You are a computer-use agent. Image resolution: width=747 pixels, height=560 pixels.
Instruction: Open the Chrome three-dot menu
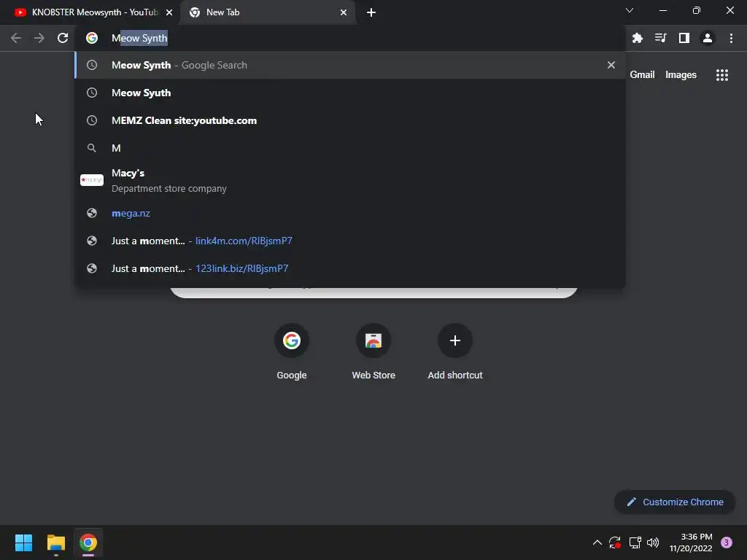coord(731,38)
